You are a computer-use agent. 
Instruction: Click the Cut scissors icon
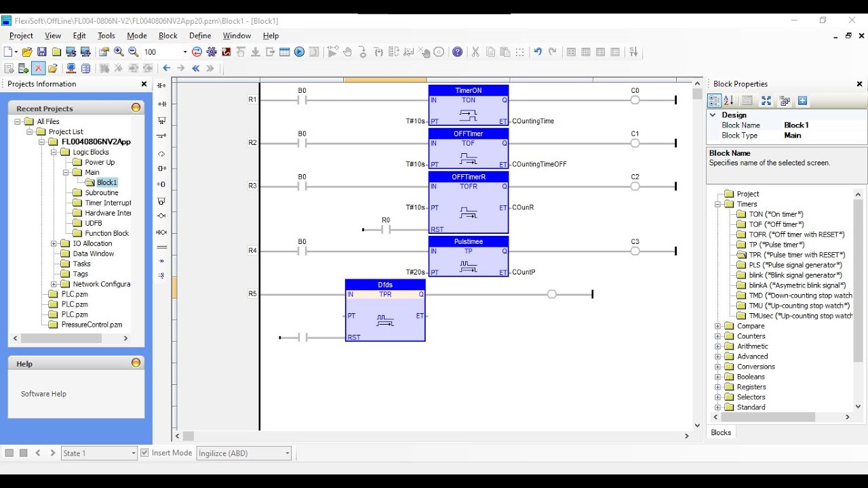click(475, 52)
